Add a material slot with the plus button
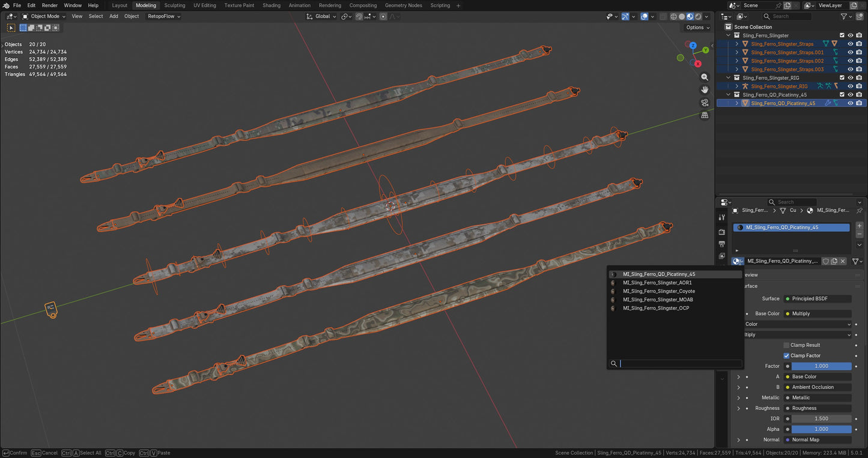Image resolution: width=868 pixels, height=458 pixels. click(x=860, y=226)
